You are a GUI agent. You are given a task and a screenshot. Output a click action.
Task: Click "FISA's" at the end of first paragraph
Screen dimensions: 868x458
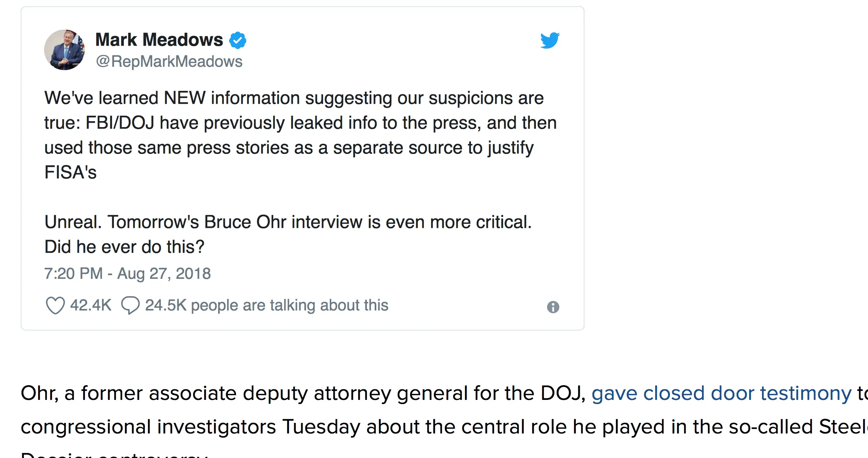pos(71,172)
